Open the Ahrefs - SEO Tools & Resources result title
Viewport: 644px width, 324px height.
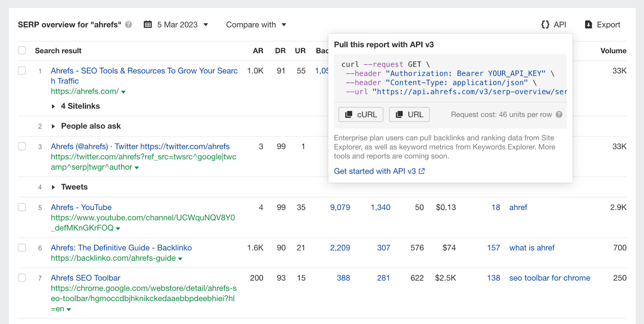(144, 76)
